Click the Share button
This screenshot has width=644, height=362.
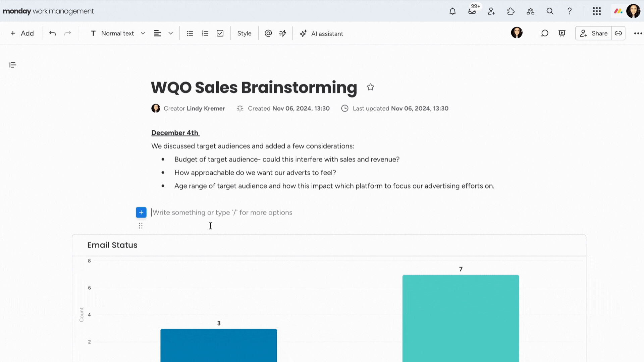(594, 33)
